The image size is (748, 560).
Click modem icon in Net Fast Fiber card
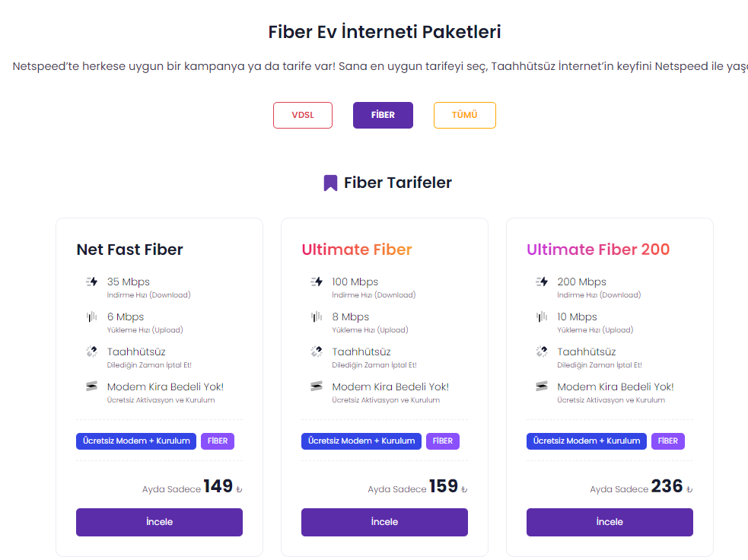(x=92, y=387)
